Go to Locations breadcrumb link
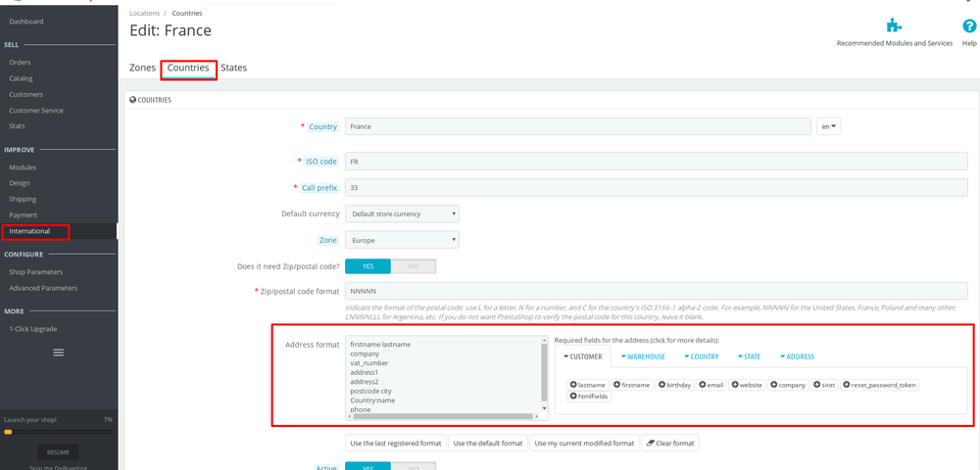The width and height of the screenshot is (980, 470). point(144,13)
